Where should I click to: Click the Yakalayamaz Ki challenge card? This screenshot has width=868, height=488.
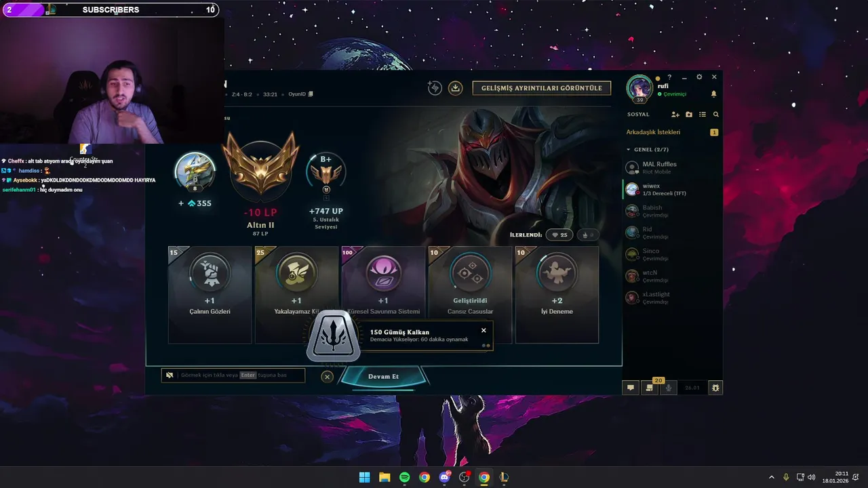[296, 295]
